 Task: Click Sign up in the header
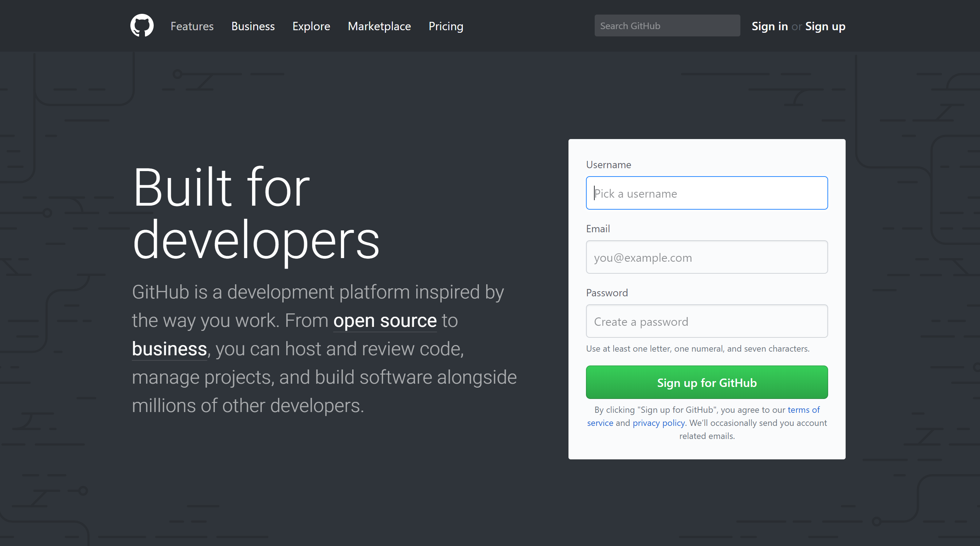[x=825, y=26]
